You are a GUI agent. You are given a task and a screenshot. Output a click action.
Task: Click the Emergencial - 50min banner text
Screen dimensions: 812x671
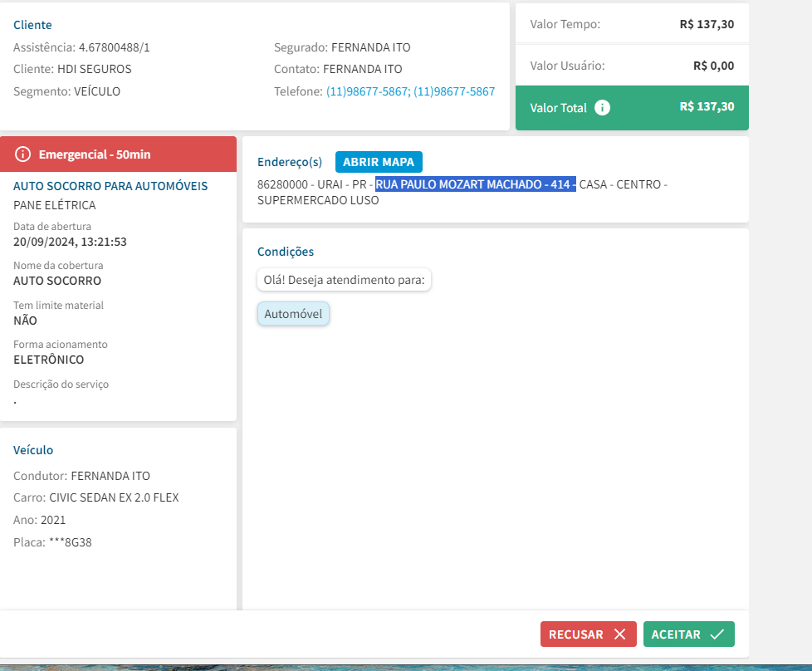(95, 154)
